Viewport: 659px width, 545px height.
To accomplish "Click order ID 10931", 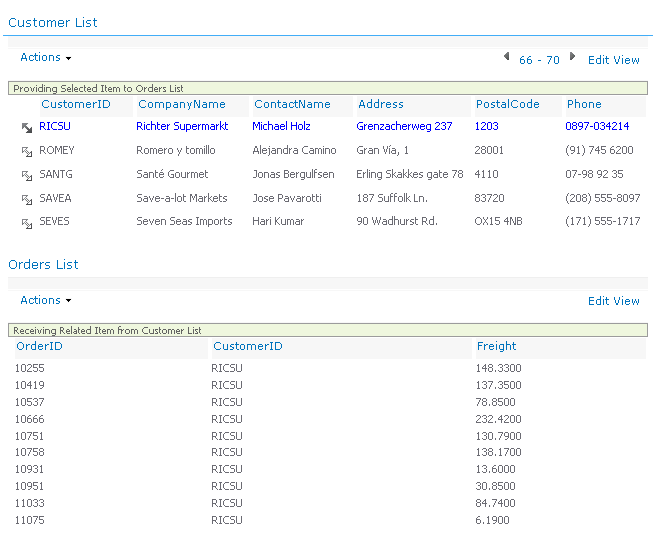I will click(x=29, y=469).
